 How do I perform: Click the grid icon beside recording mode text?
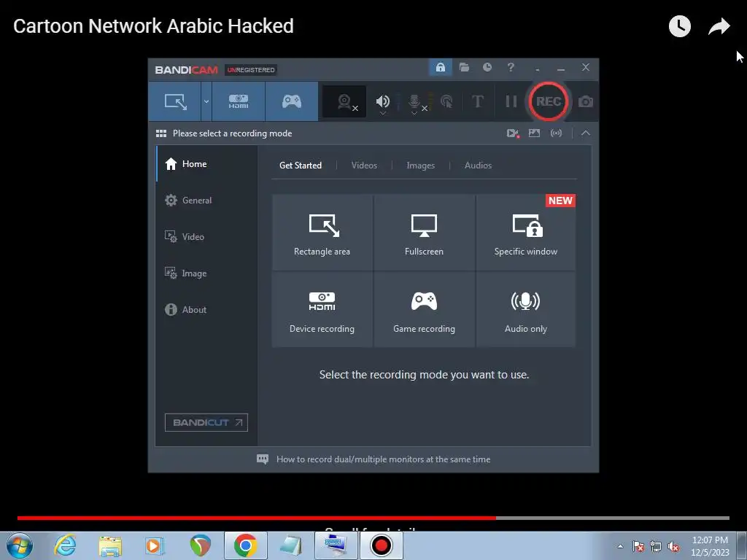pos(161,133)
